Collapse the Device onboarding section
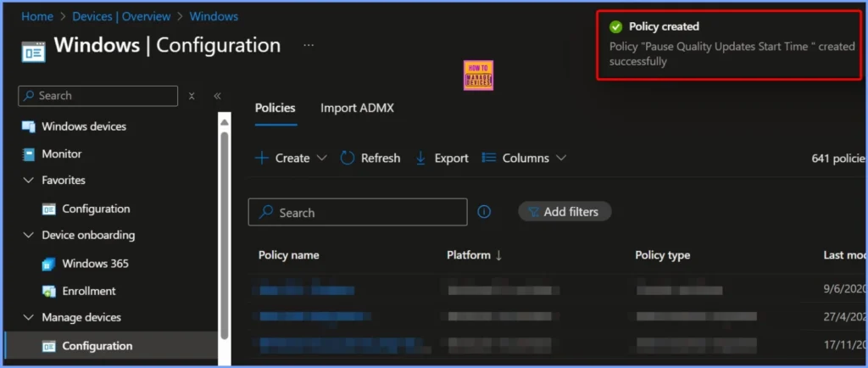 point(28,235)
